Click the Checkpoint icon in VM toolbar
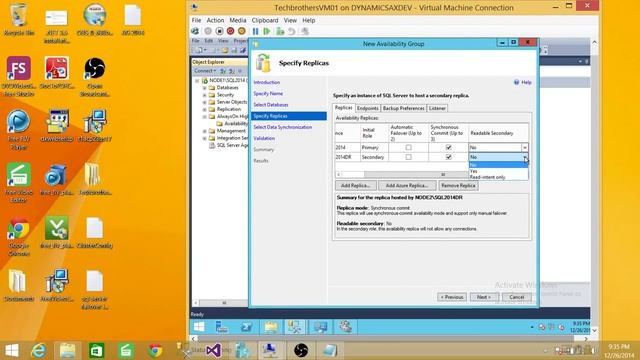Image resolution: width=640 pixels, height=360 pixels. (x=280, y=31)
